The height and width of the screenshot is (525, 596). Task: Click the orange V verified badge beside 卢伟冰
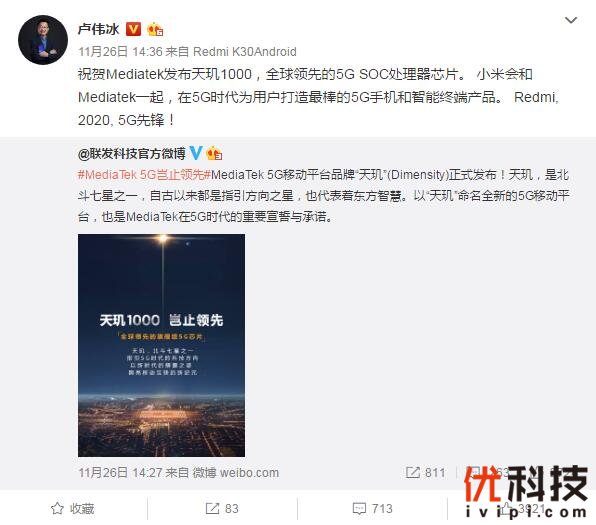coord(133,29)
